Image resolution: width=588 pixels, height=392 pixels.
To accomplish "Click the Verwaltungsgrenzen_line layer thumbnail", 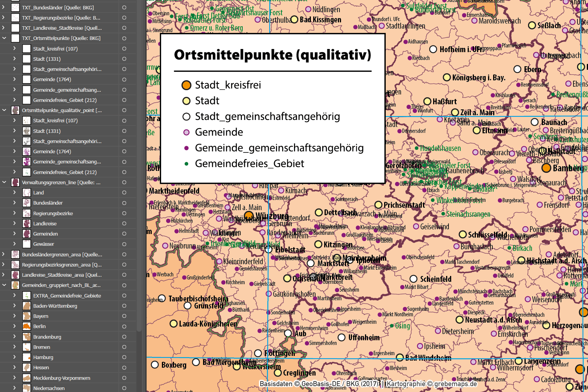I will pos(15,182).
